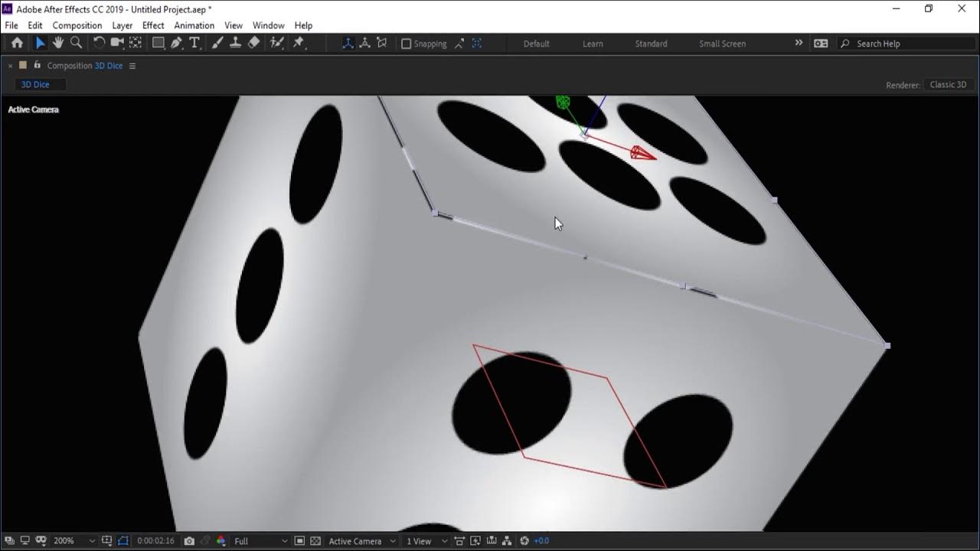The width and height of the screenshot is (980, 551).
Task: Toggle Fast Previews button
Action: point(475,541)
